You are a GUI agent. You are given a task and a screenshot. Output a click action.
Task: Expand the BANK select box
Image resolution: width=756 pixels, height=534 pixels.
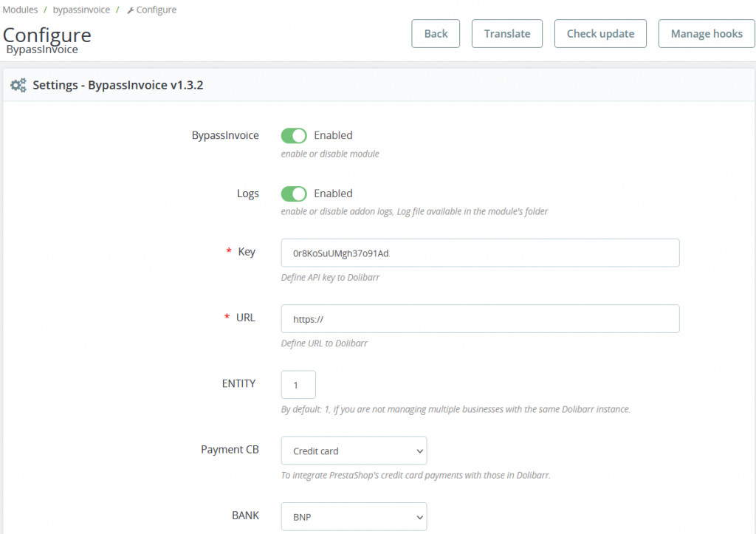pos(354,516)
